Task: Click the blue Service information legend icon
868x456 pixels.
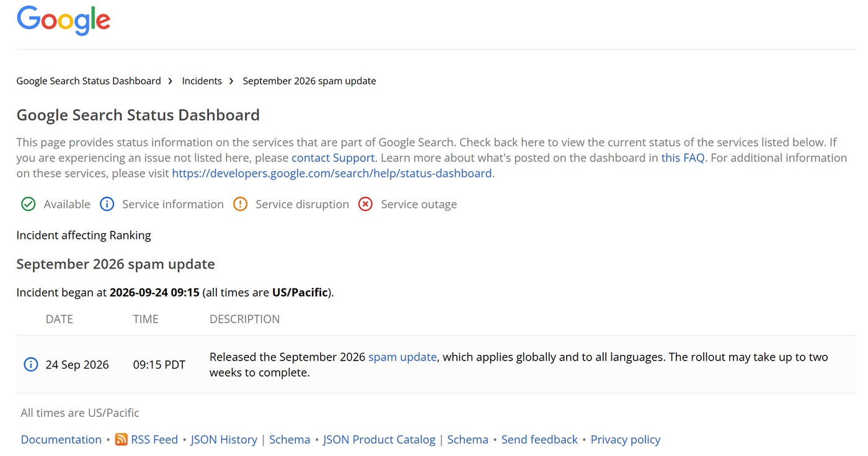Action: tap(107, 204)
